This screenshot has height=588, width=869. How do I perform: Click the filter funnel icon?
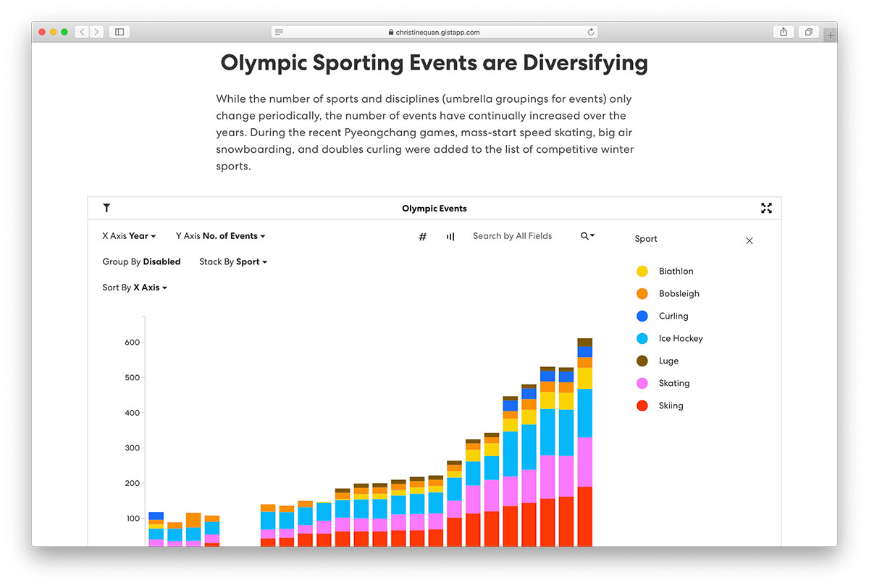point(106,208)
